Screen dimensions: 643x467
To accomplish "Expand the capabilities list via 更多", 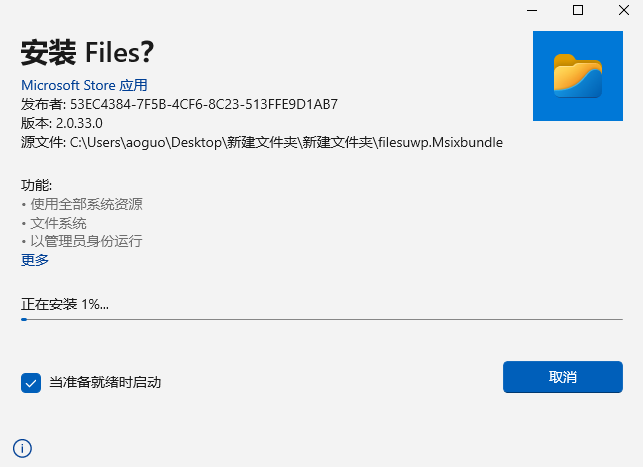I will (35, 260).
